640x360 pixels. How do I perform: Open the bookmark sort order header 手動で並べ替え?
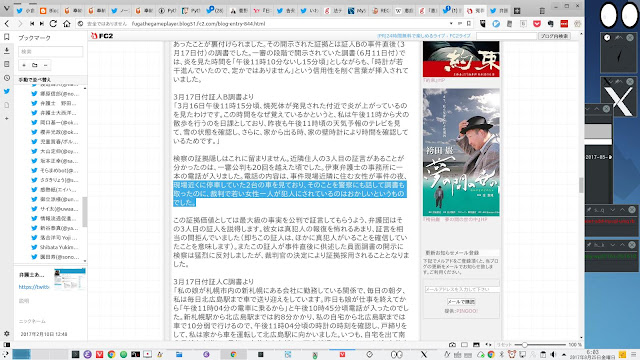[35, 80]
